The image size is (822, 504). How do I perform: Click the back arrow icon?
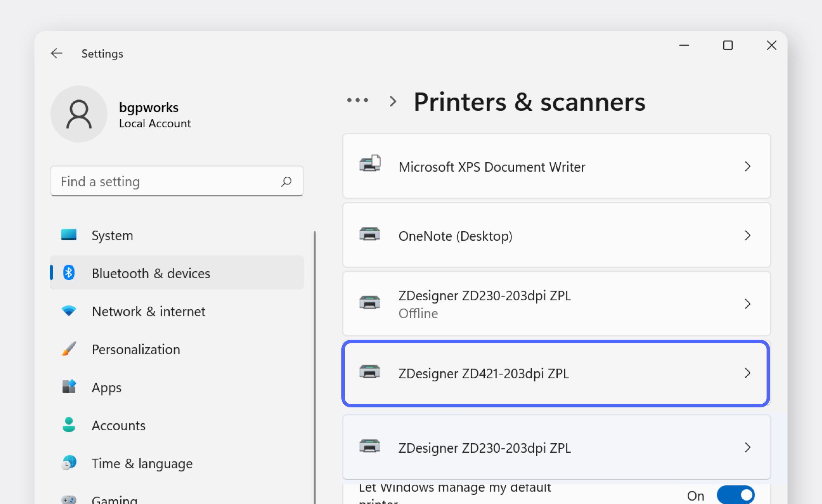point(56,53)
